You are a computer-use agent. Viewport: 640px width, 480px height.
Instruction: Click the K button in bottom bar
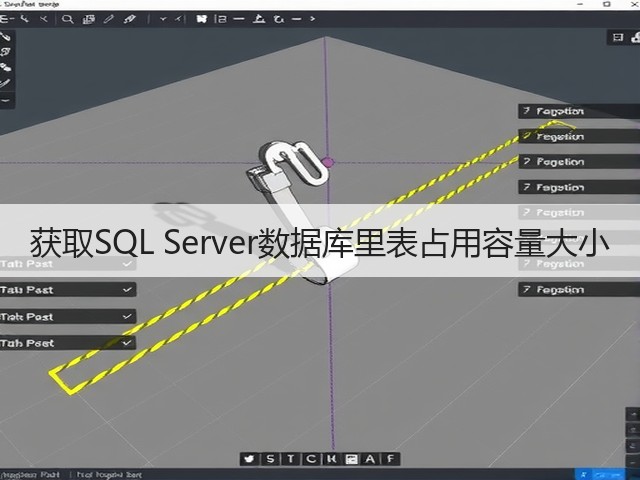coord(331,459)
